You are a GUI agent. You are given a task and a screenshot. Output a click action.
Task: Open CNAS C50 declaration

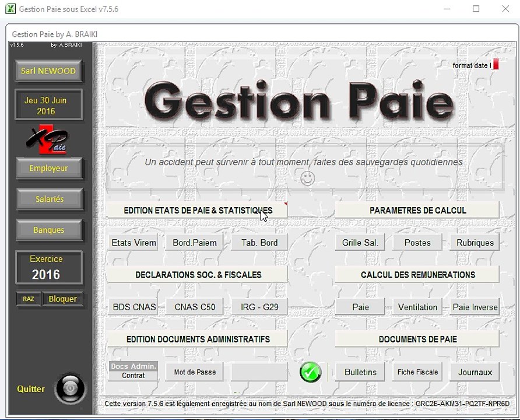[195, 307]
